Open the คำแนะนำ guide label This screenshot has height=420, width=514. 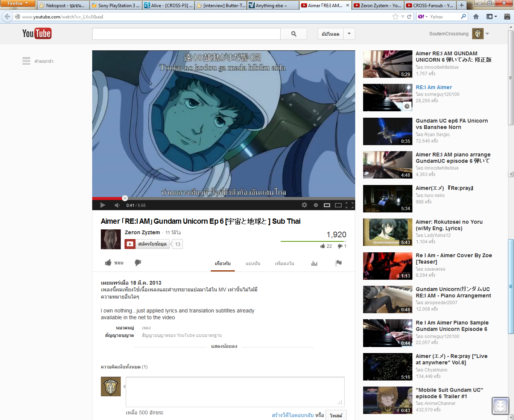pyautogui.click(x=44, y=61)
